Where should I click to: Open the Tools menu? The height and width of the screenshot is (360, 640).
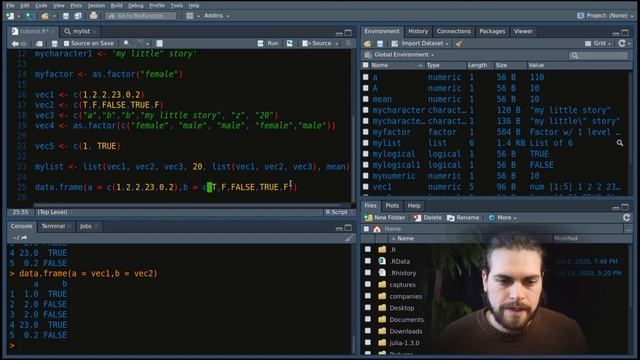coord(177,5)
